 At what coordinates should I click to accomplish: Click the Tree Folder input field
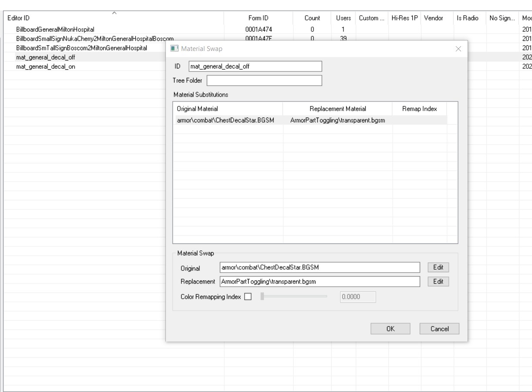(x=264, y=81)
